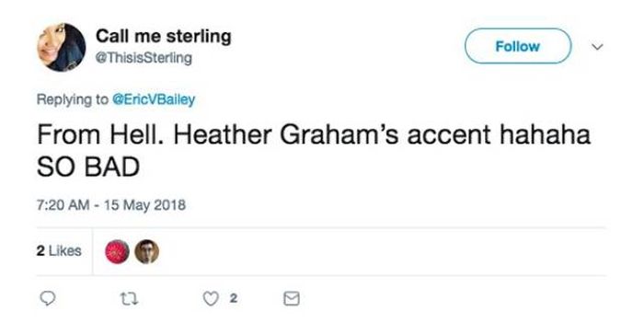This screenshot has width=644, height=335.
Task: Send tweet via the envelope message icon
Action: (292, 298)
